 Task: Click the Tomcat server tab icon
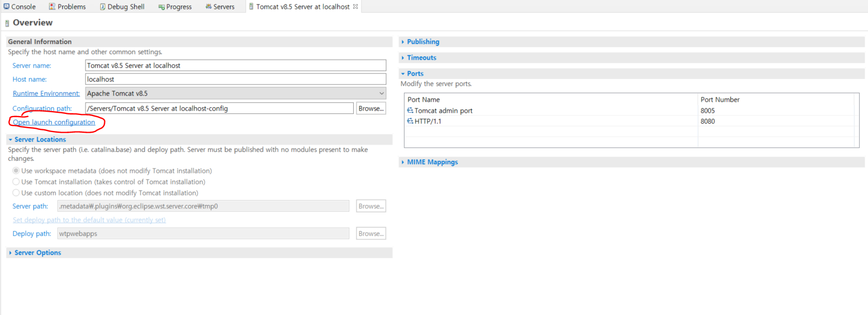pos(251,7)
